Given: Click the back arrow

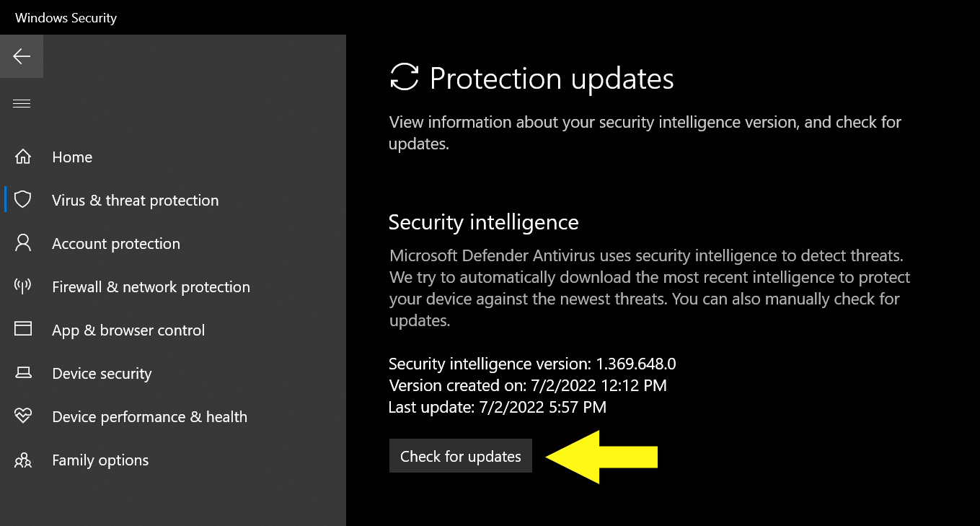Looking at the screenshot, I should pos(22,56).
